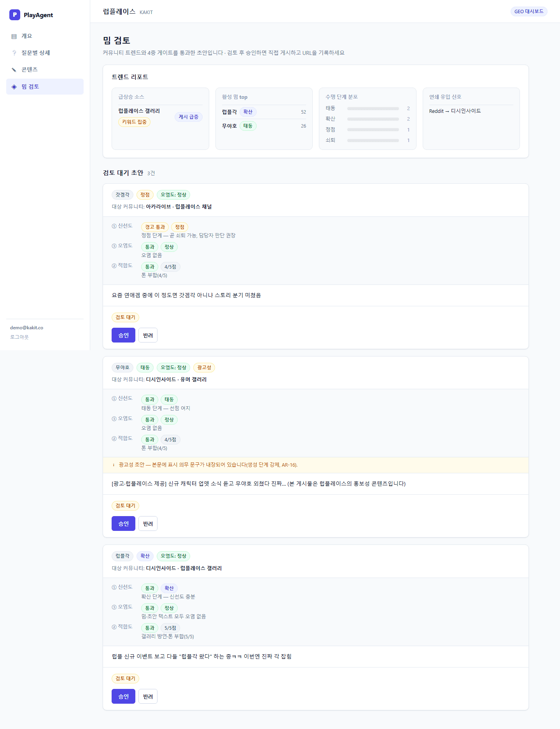The image size is (560, 729).
Task: Click the 태동 distribution bar
Action: click(373, 109)
